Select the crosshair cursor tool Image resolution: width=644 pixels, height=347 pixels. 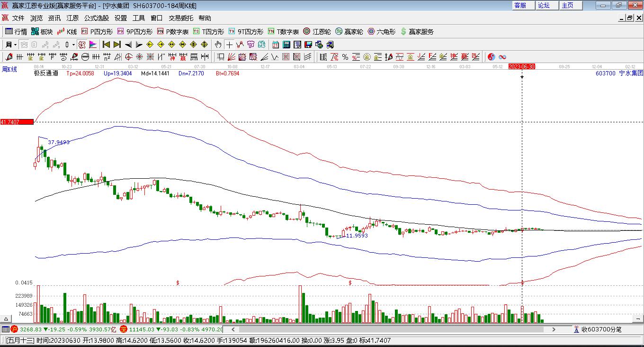229,45
